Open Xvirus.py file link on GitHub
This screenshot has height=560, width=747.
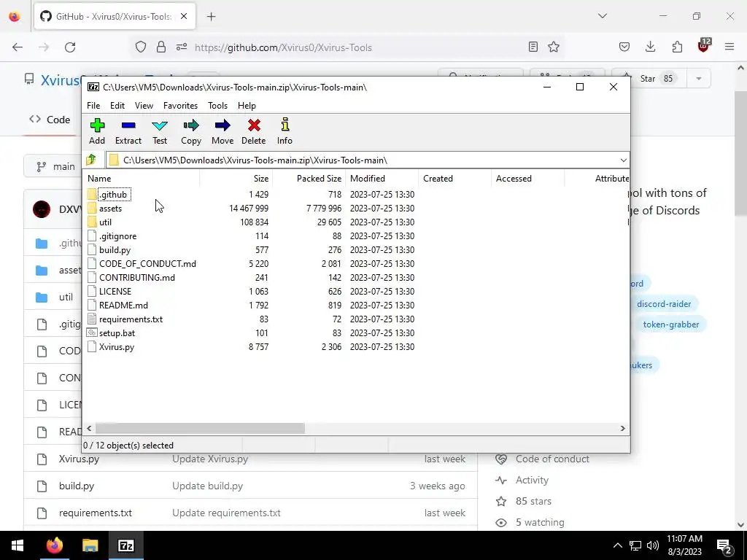click(x=79, y=459)
